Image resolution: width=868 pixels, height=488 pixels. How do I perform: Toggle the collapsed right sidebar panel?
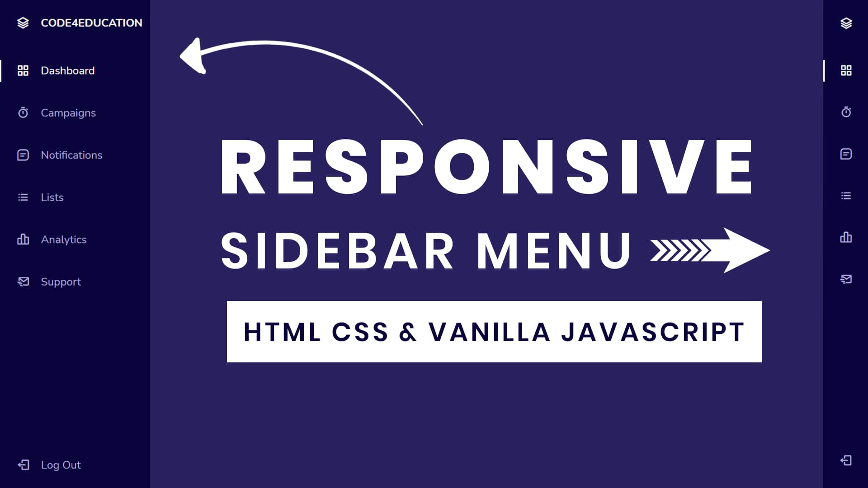tap(846, 23)
